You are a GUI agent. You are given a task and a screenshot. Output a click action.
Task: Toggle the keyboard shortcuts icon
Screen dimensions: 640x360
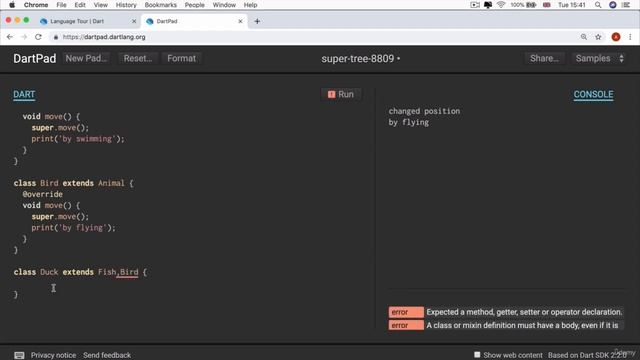[x=19, y=355]
